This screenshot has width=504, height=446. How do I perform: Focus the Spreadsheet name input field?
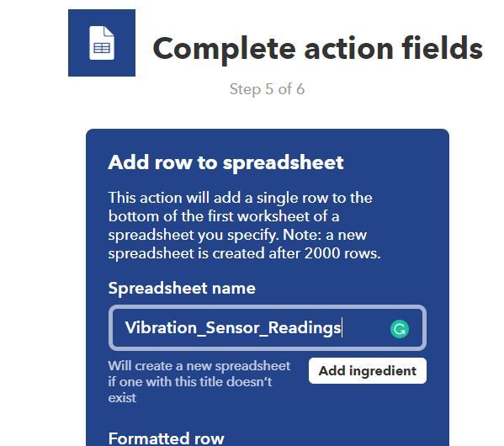pyautogui.click(x=268, y=327)
